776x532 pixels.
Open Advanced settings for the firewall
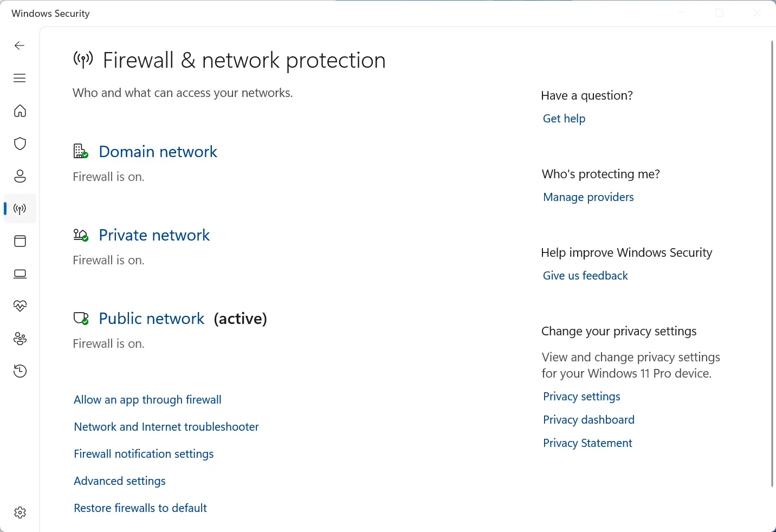point(119,481)
